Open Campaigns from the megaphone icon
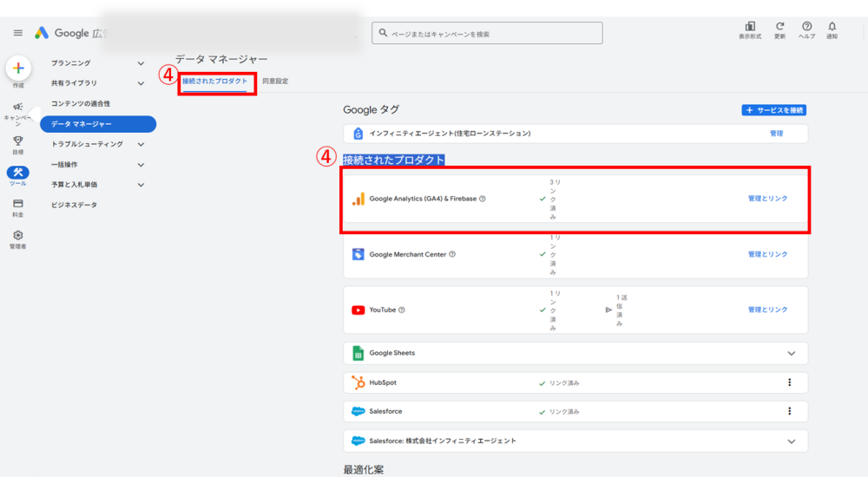868x477 pixels. tap(17, 107)
